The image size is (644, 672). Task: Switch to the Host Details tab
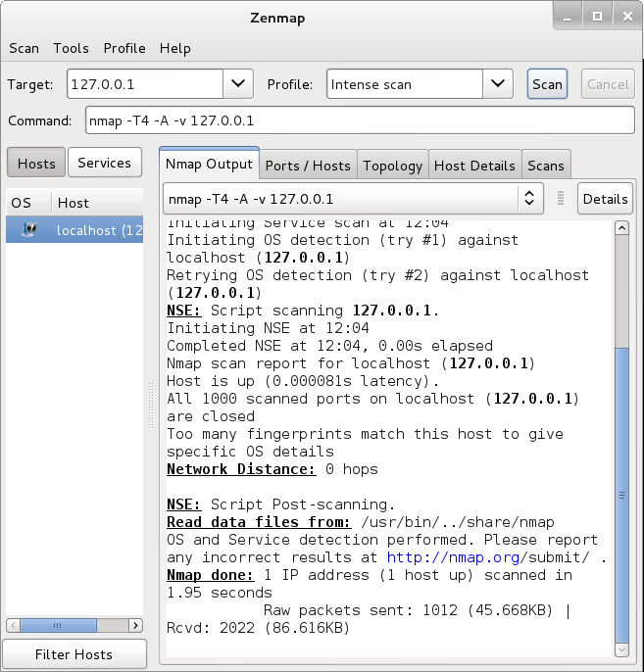[x=474, y=166]
